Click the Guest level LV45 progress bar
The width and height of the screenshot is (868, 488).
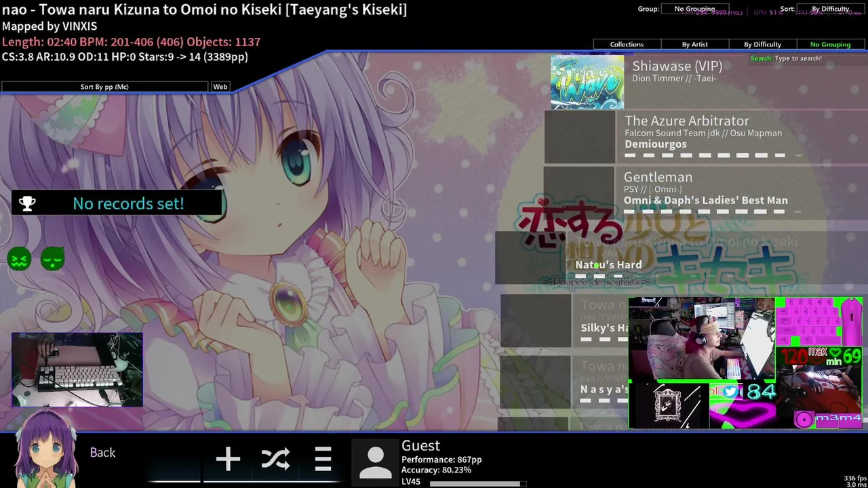click(x=478, y=484)
